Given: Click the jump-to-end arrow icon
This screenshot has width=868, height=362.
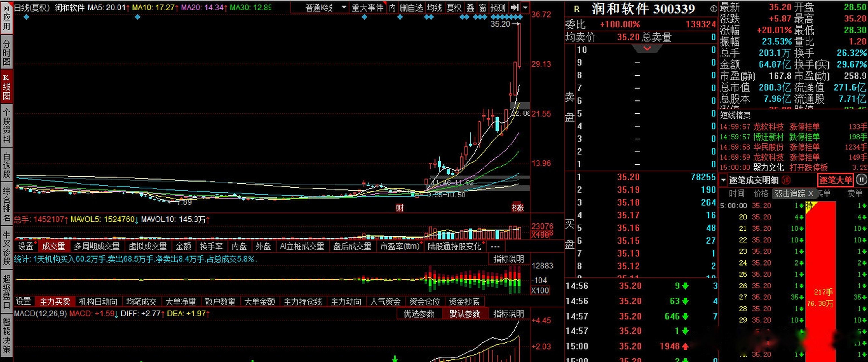Looking at the screenshot, I should (514, 7).
